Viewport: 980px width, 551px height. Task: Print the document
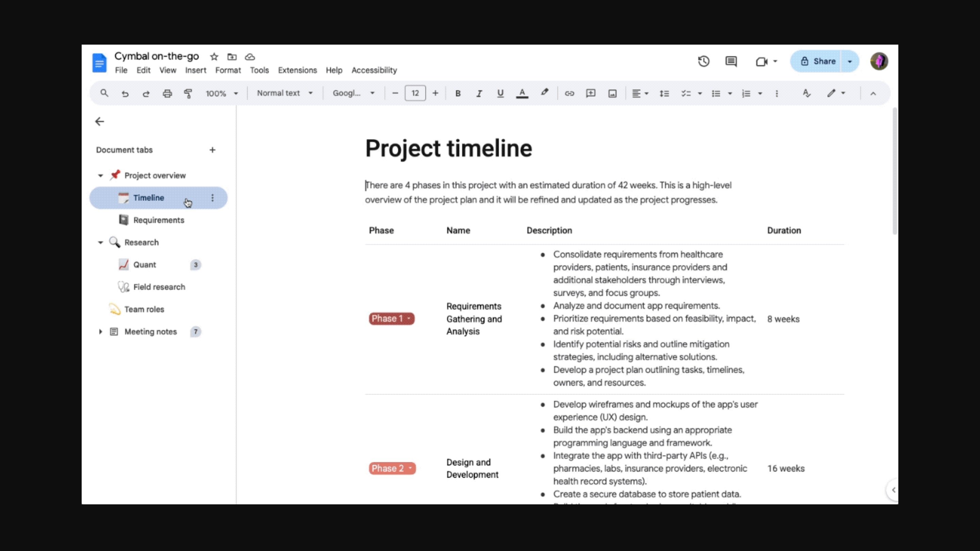[x=167, y=93]
